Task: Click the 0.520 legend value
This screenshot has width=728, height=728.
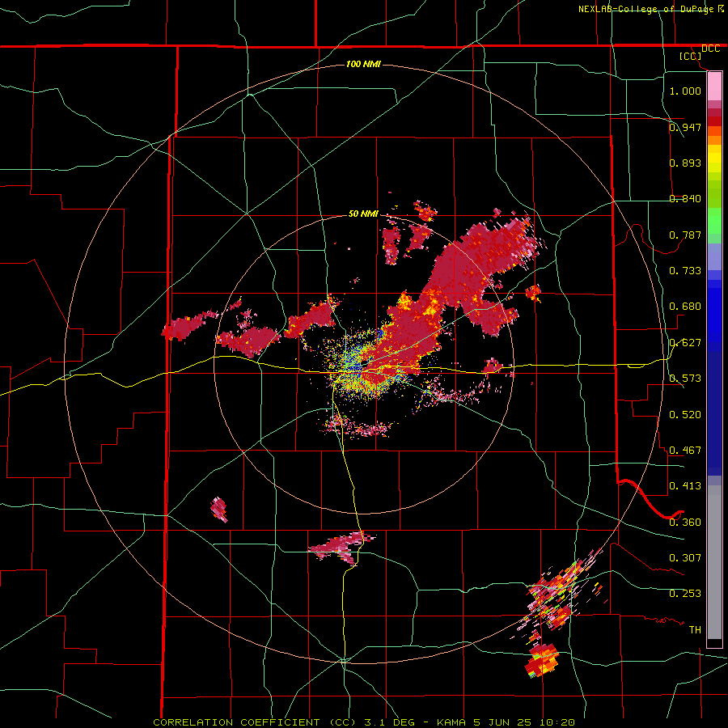Action: click(685, 415)
